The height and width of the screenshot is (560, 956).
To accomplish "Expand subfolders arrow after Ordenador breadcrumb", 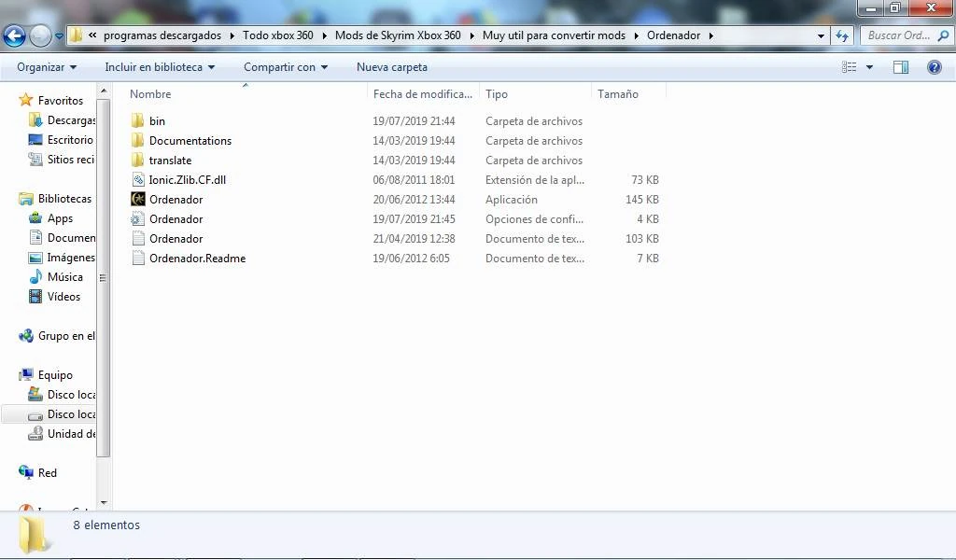I will pos(710,36).
